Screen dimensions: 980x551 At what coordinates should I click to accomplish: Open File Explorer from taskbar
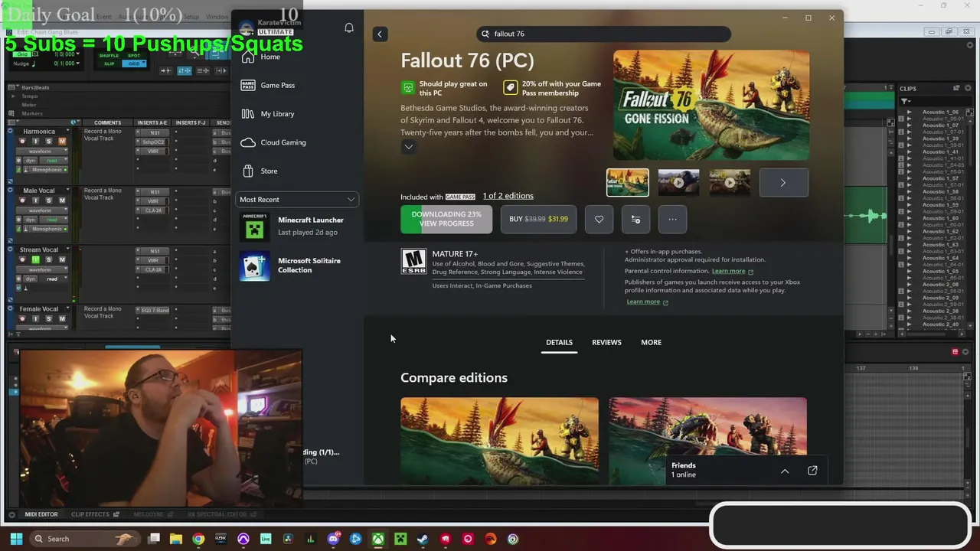click(x=175, y=539)
